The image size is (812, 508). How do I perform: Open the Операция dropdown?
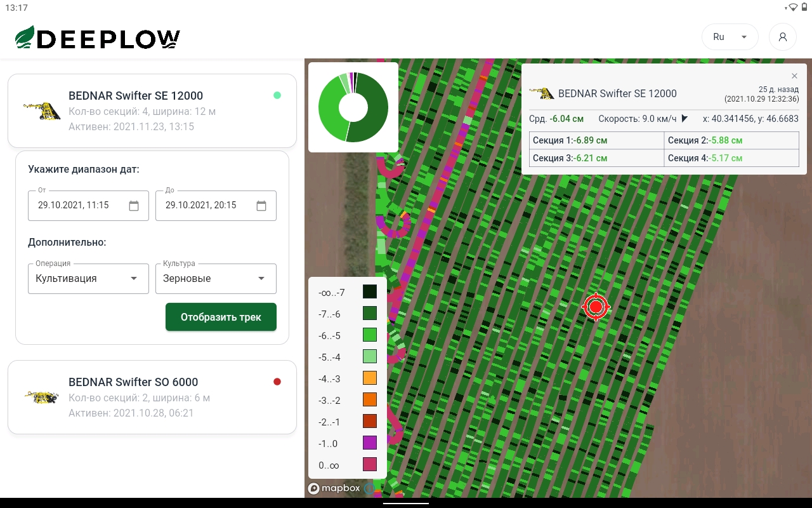pyautogui.click(x=88, y=279)
